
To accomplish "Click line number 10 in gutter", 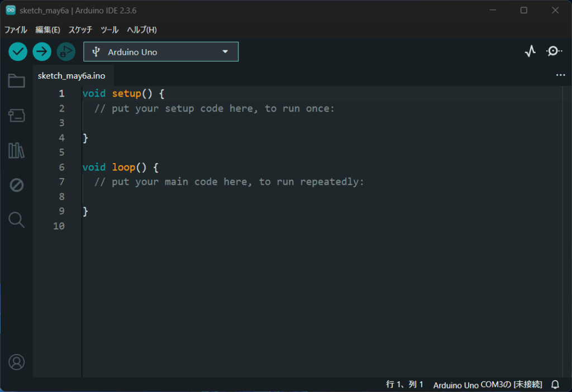I will point(59,226).
